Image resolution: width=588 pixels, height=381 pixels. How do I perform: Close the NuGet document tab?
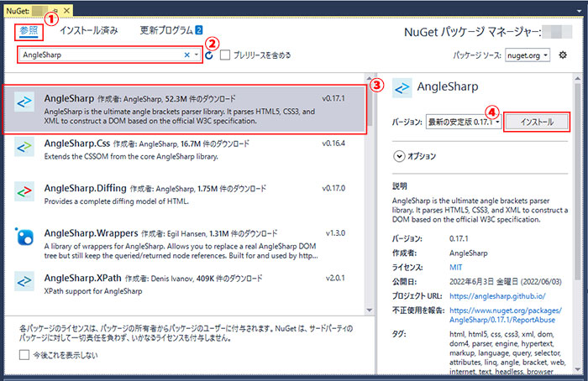tap(66, 10)
